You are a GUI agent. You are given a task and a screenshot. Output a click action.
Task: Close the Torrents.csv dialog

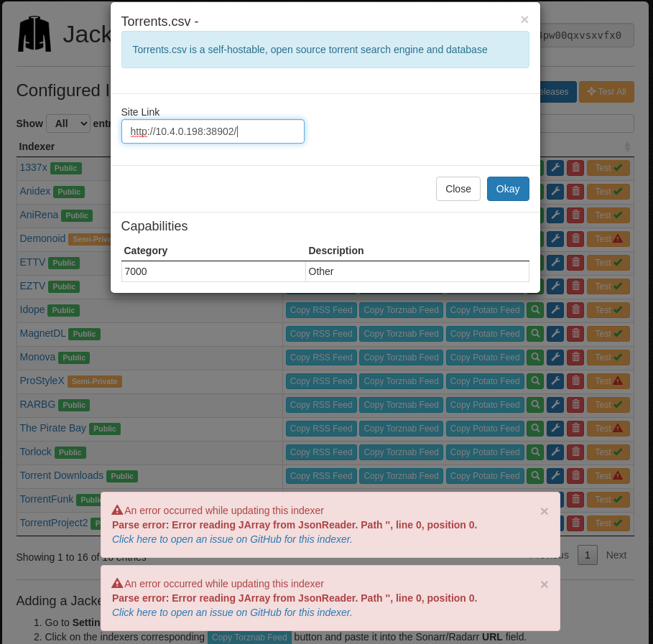[458, 189]
